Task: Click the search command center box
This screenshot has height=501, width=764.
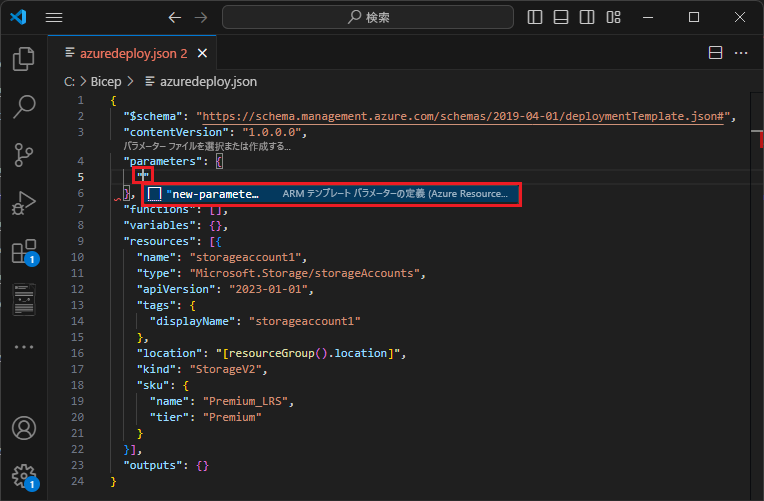Action: click(368, 18)
